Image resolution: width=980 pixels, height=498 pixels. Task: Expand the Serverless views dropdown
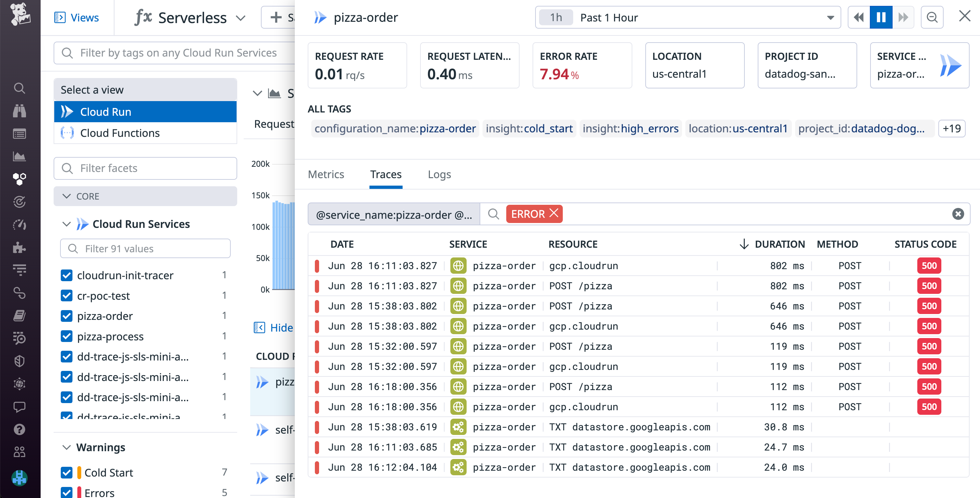point(241,18)
